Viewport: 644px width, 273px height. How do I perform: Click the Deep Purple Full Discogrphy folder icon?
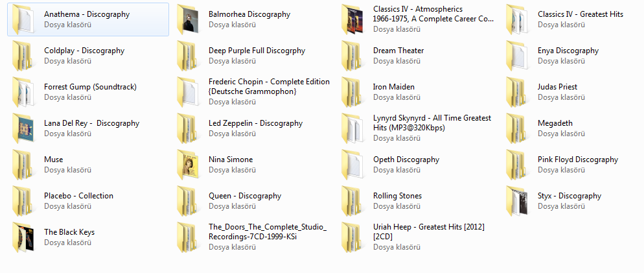coord(189,56)
